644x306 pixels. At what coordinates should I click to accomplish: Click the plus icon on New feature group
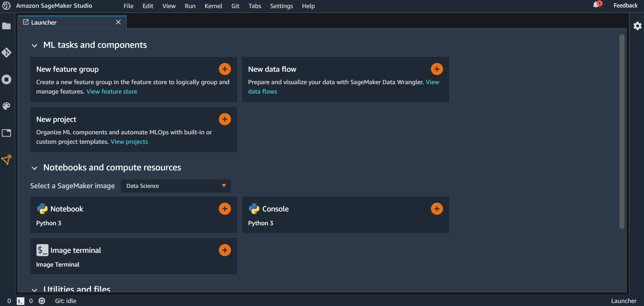coord(225,69)
